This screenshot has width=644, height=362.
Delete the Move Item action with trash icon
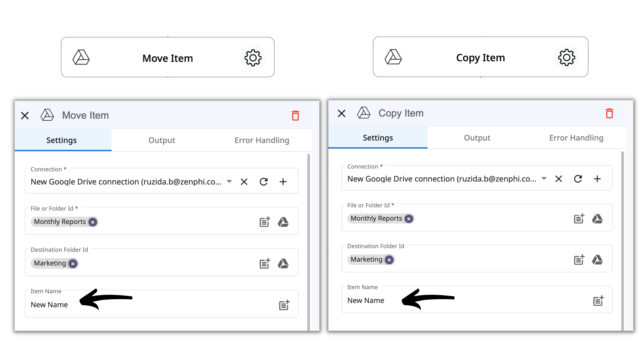point(295,115)
